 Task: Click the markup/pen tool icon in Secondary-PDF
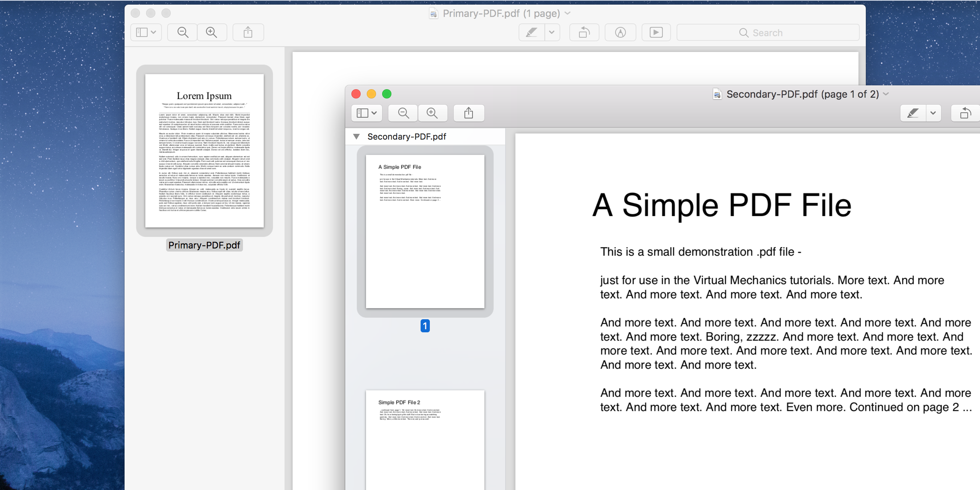pyautogui.click(x=912, y=113)
